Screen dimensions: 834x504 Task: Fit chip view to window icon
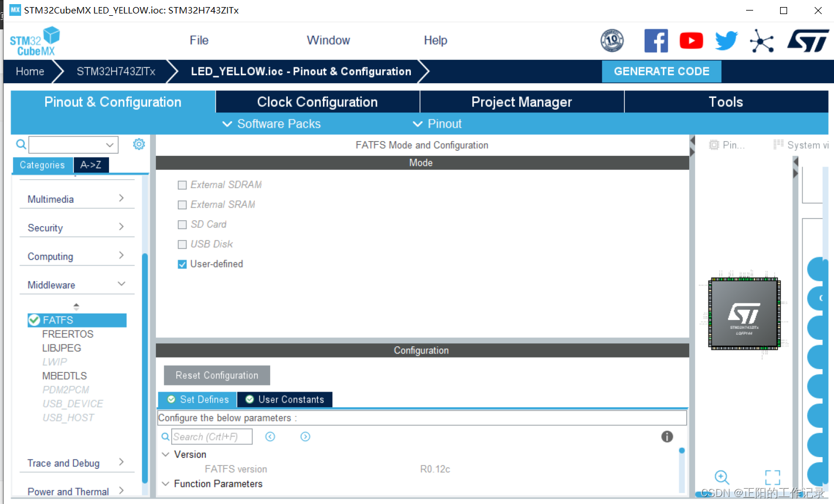772,478
